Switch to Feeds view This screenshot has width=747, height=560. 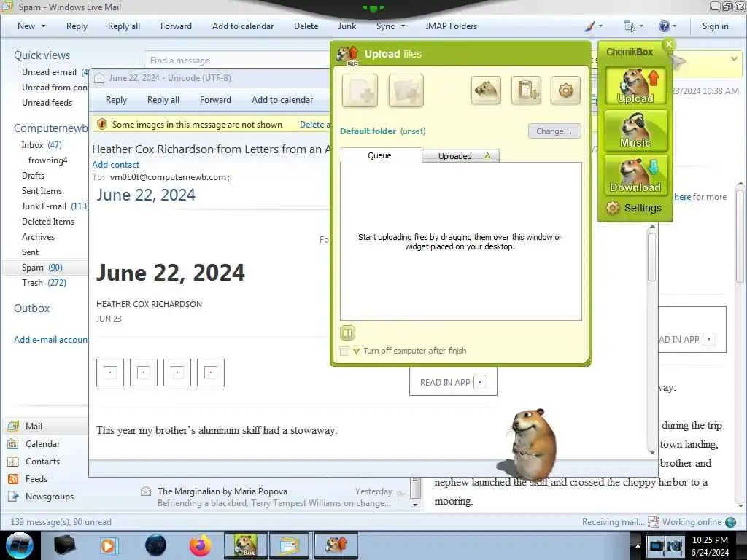pos(36,479)
